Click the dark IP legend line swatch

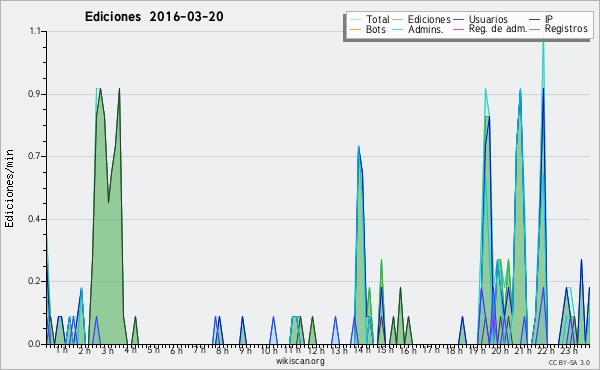tap(535, 20)
